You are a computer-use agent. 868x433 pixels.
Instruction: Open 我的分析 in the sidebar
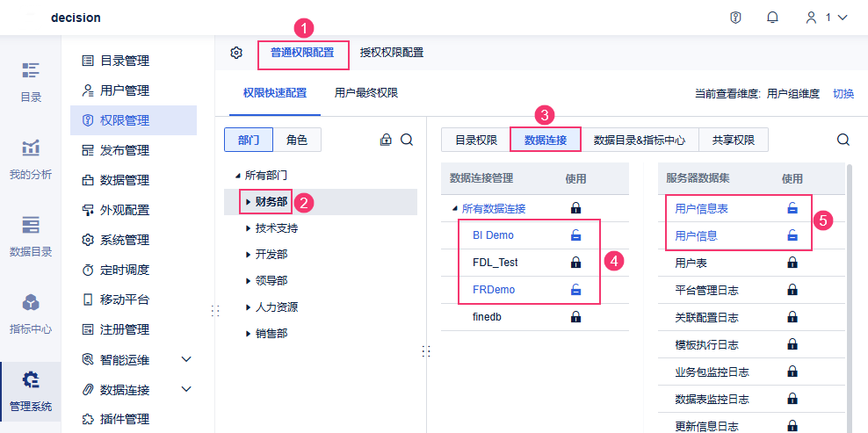(x=31, y=159)
